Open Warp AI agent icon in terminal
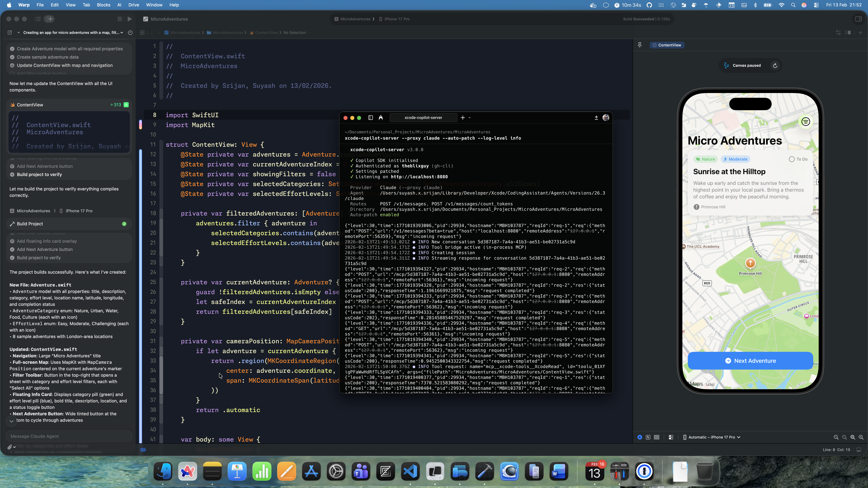This screenshot has width=868, height=488. tap(381, 118)
